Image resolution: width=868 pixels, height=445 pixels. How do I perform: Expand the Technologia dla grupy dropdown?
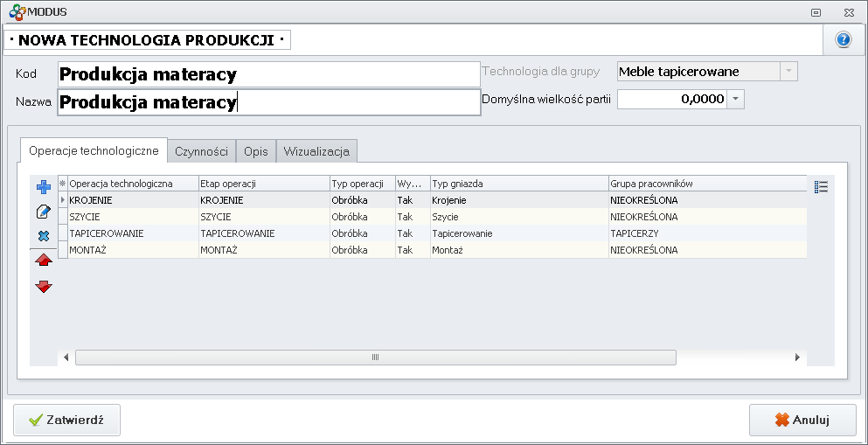click(x=788, y=72)
